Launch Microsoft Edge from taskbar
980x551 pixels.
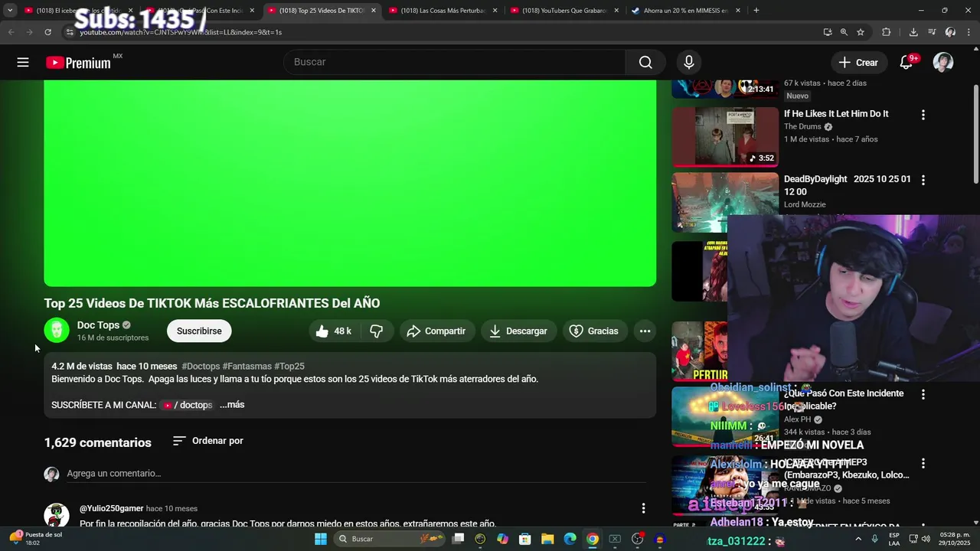570,539
